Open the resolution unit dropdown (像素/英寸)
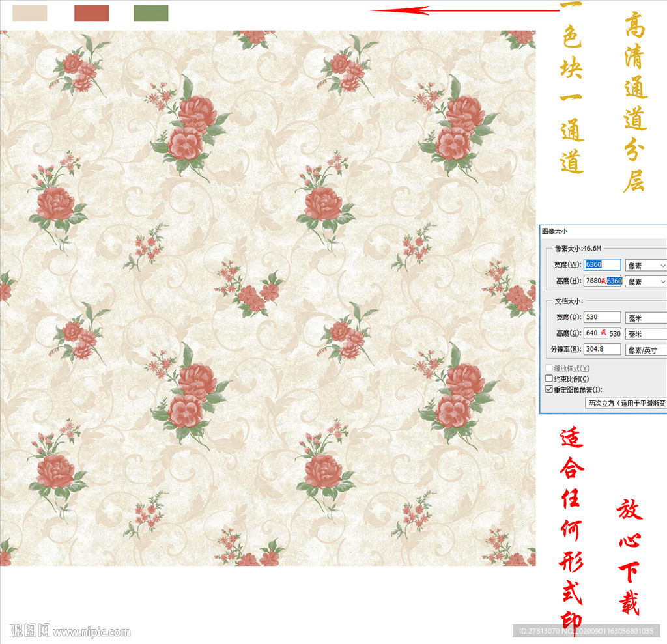This screenshot has width=667, height=644. point(646,350)
